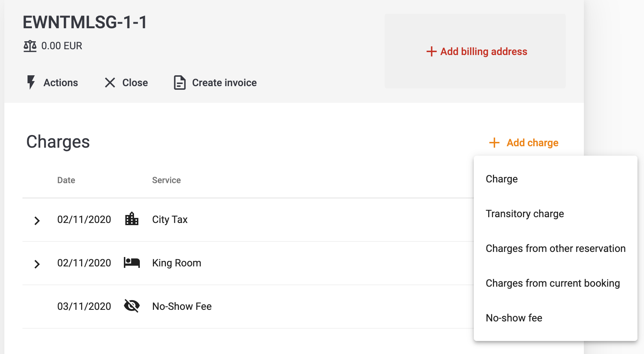This screenshot has width=644, height=354.
Task: Click the Create invoice button
Action: click(215, 83)
